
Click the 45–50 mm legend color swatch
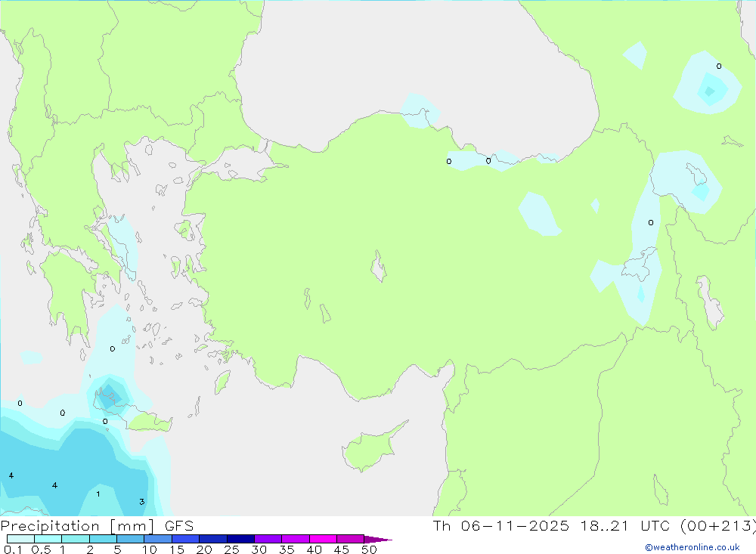click(350, 539)
